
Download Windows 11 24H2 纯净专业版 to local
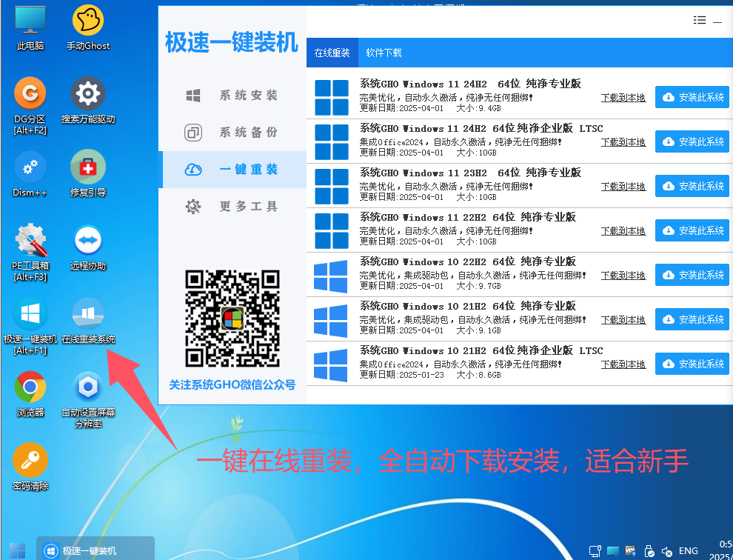coord(623,97)
